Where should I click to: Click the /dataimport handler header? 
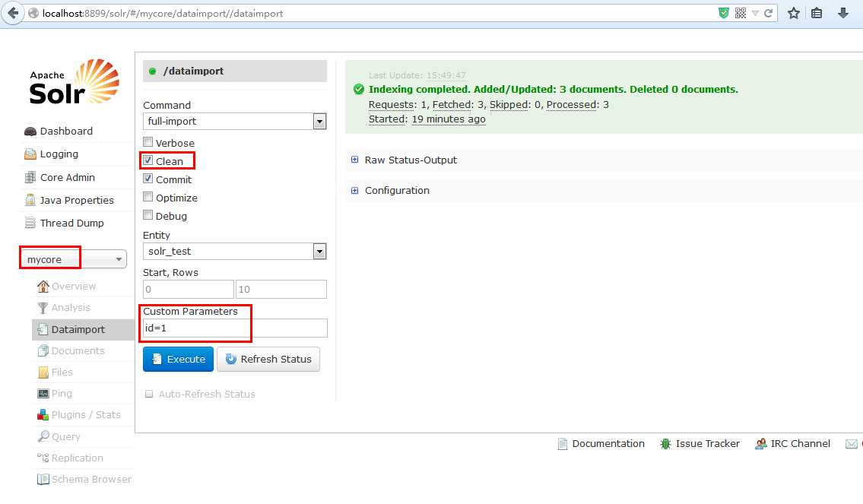235,71
